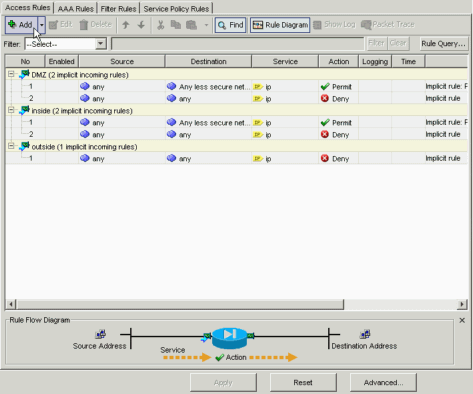Click the Find button

point(231,25)
